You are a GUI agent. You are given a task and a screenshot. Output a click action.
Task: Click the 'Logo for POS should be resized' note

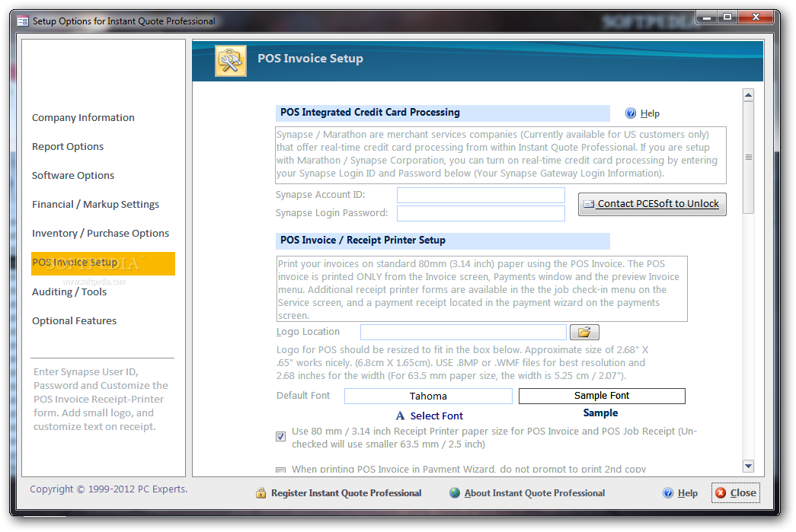462,363
